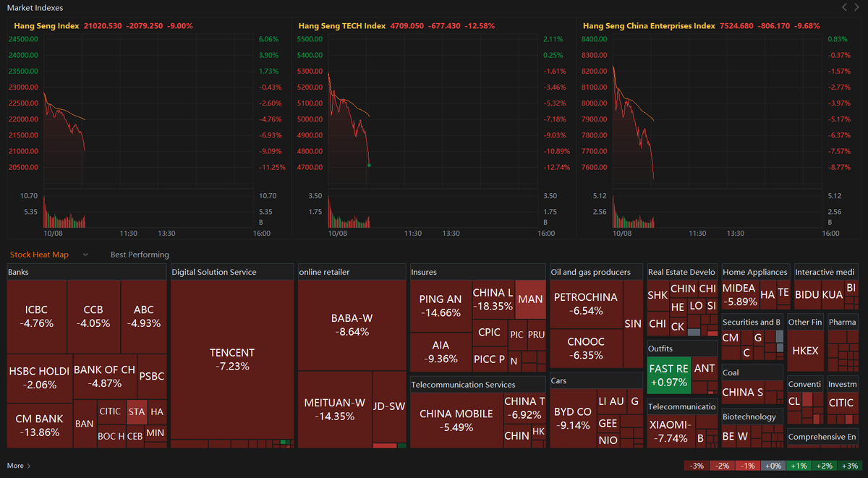Select the +3% legend color swatch
The width and height of the screenshot is (868, 478).
click(x=848, y=466)
